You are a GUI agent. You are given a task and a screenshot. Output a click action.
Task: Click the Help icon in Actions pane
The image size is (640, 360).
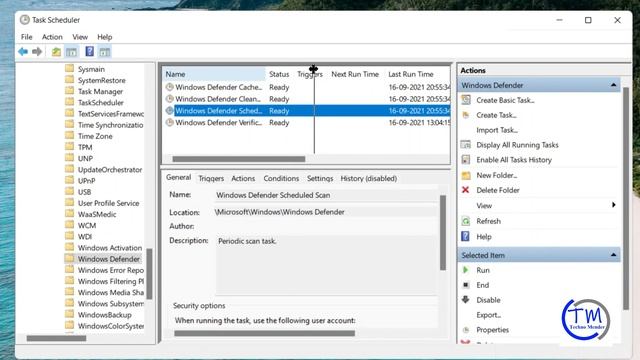465,236
